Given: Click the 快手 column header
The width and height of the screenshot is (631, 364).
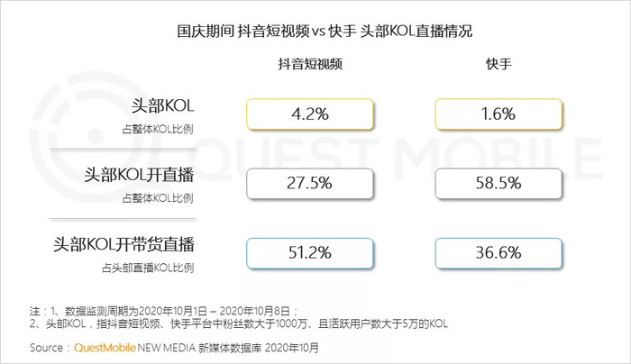Looking at the screenshot, I should coord(498,64).
